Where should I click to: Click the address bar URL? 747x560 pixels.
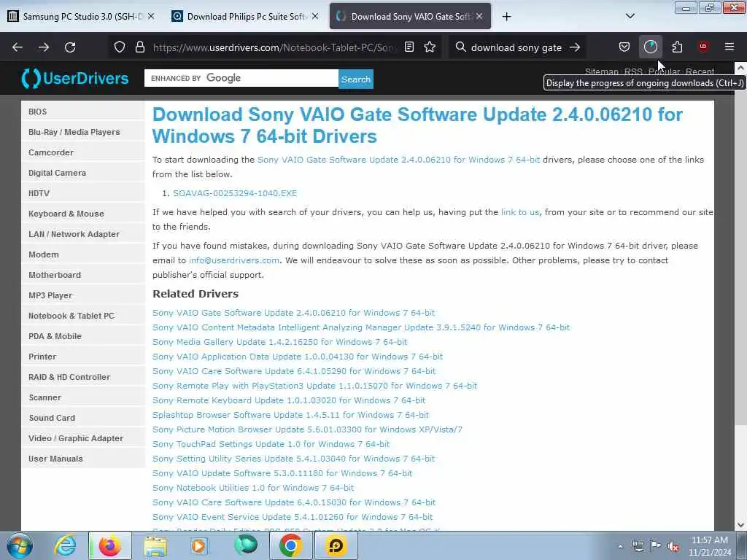(274, 47)
